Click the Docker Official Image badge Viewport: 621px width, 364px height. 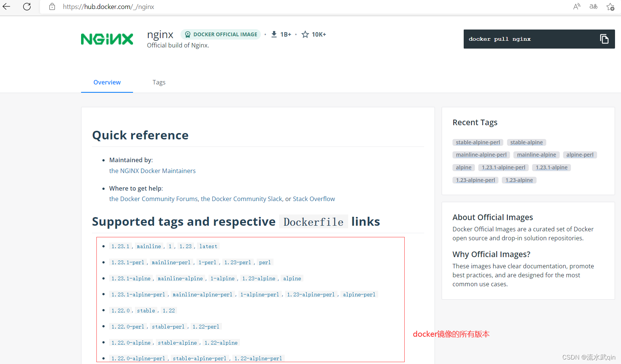221,34
